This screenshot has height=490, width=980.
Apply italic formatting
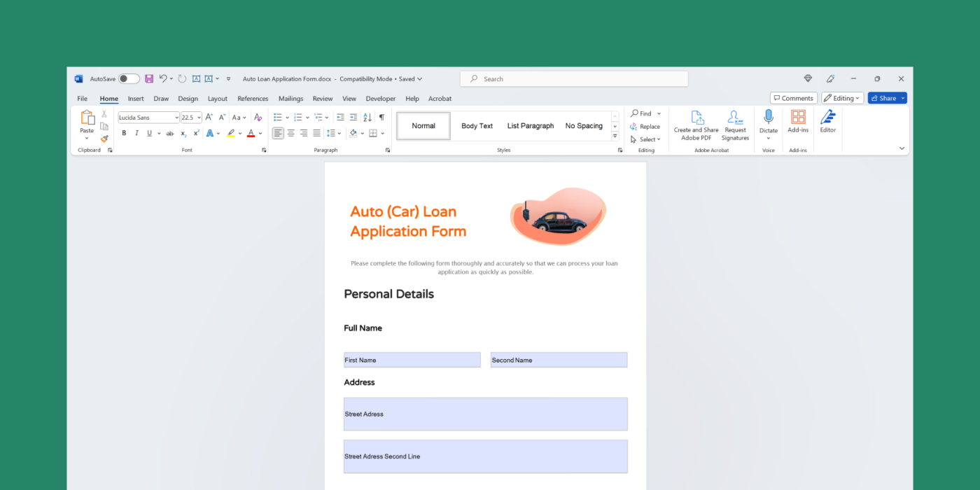pos(136,133)
